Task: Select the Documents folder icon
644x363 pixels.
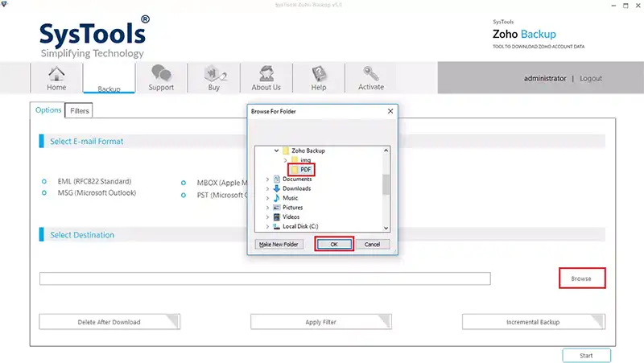Action: point(277,179)
